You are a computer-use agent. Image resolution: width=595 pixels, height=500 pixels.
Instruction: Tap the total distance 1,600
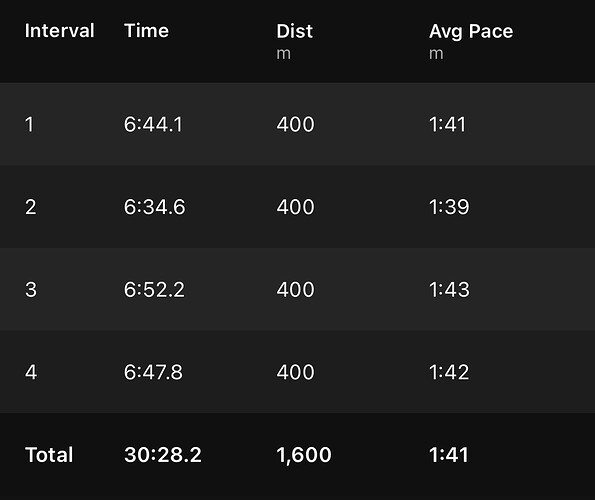304,455
